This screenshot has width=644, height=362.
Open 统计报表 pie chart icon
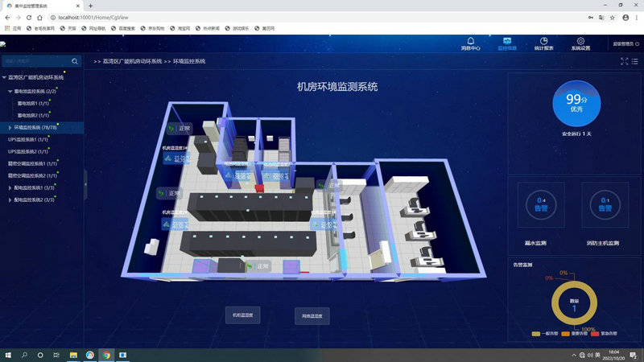pos(543,42)
